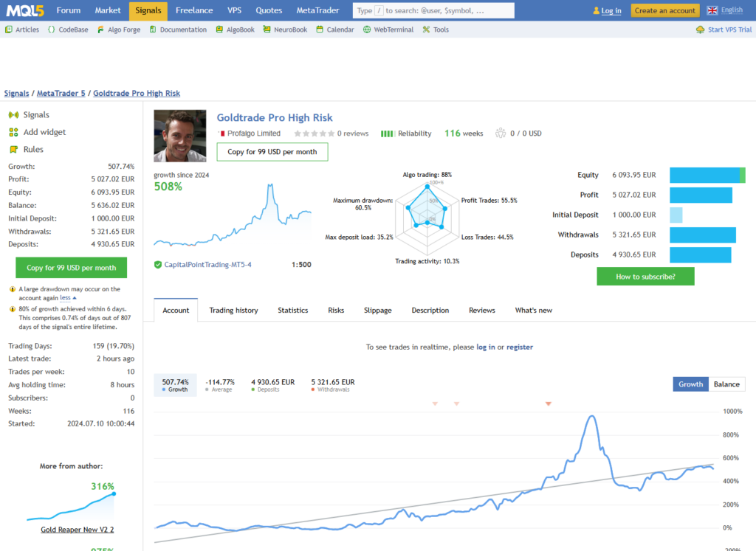The image size is (756, 551).
Task: Click the drawdown warning icon
Action: coord(13,289)
